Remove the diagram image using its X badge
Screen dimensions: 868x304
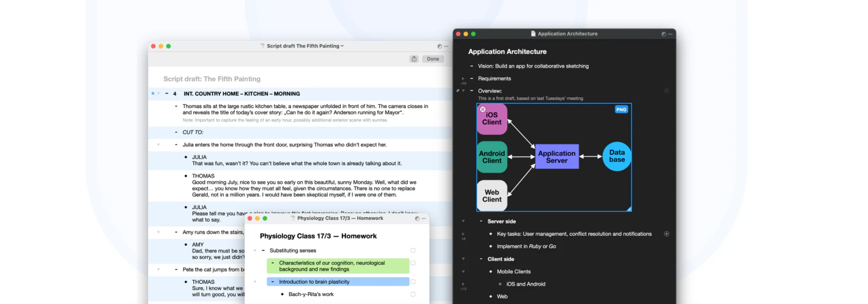point(482,109)
